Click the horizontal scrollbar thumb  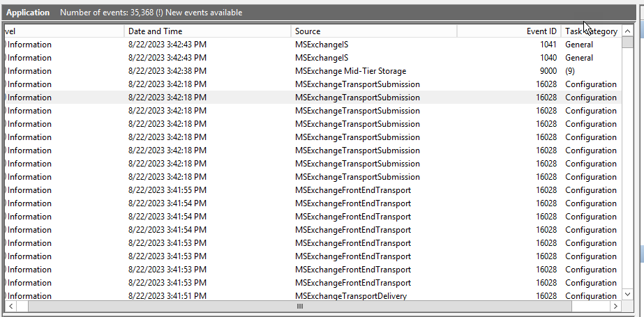point(300,306)
